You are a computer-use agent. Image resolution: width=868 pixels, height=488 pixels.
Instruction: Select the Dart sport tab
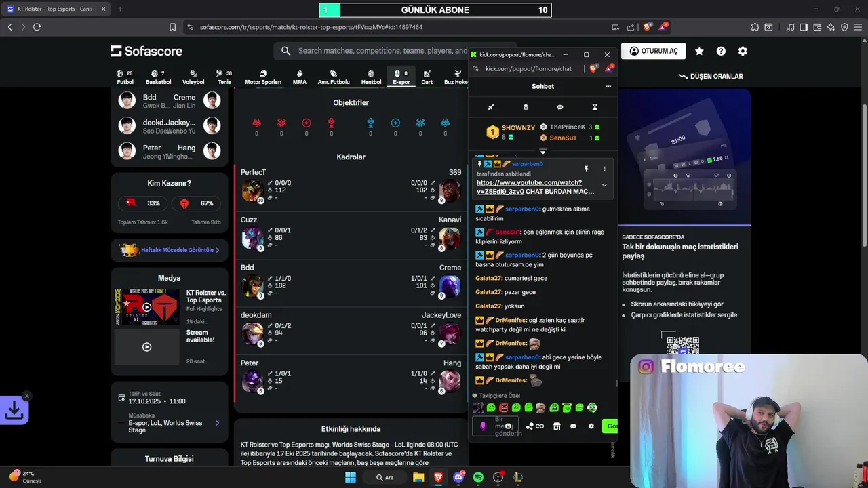[427, 77]
